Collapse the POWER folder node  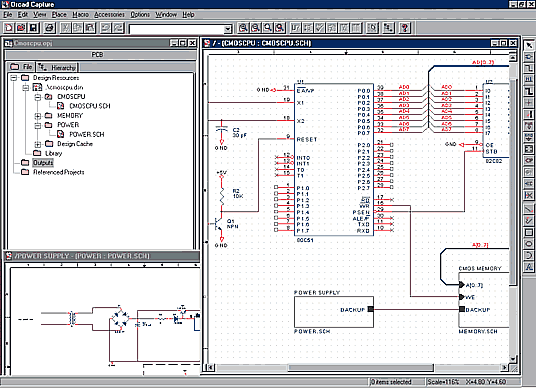pos(38,125)
